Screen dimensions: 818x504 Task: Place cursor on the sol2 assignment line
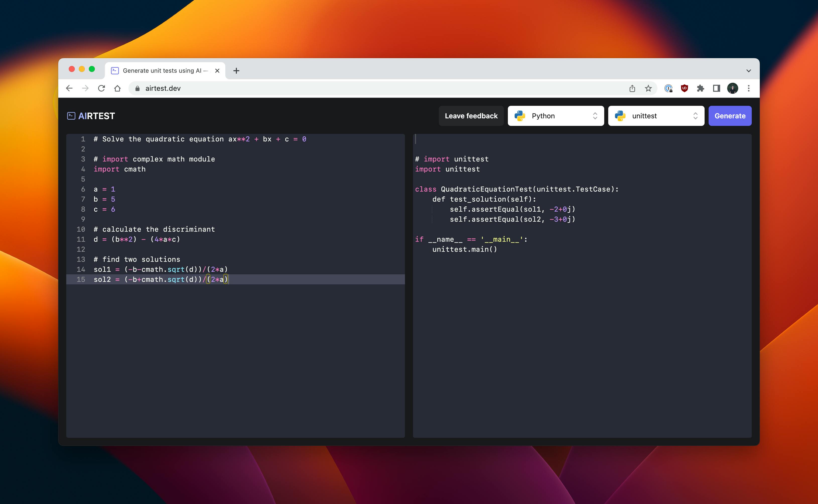(x=161, y=279)
